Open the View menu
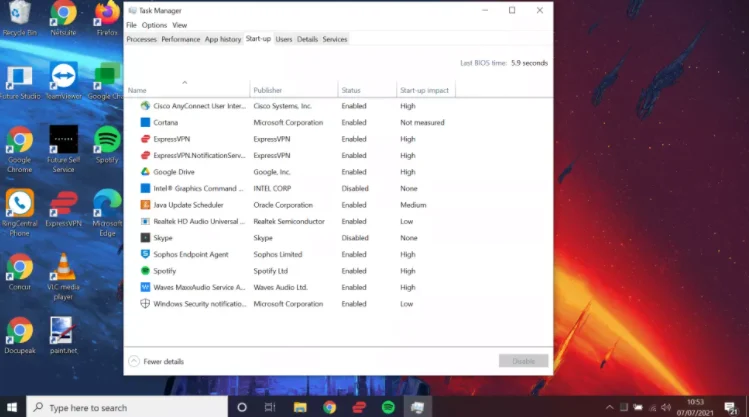Screen dimensions: 749x417 (180, 25)
